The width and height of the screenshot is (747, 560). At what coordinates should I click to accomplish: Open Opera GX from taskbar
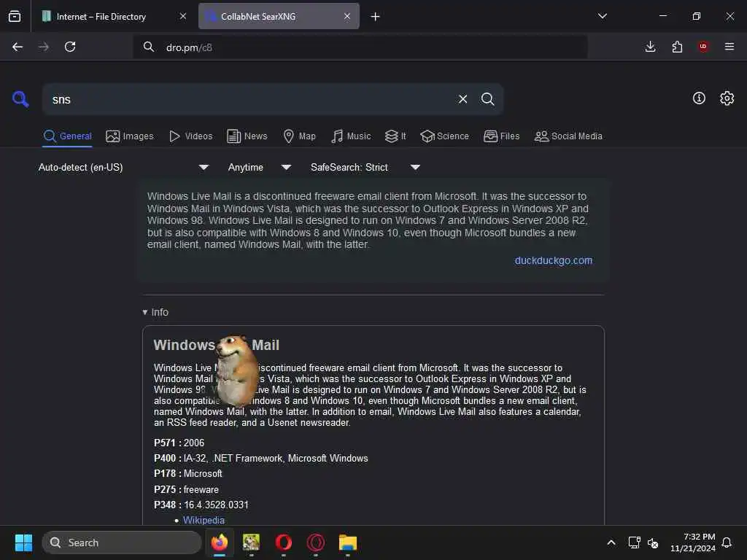click(x=315, y=542)
